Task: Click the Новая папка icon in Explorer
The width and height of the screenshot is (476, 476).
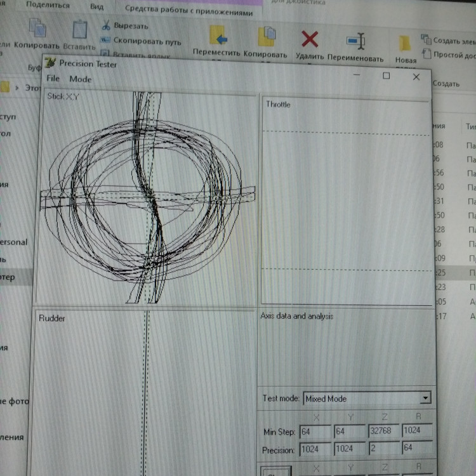Action: [x=405, y=43]
